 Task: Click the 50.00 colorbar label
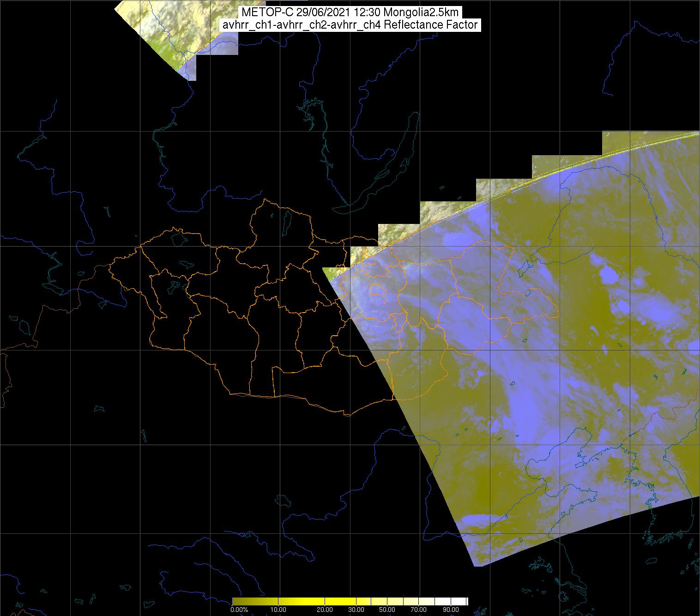pos(387,610)
